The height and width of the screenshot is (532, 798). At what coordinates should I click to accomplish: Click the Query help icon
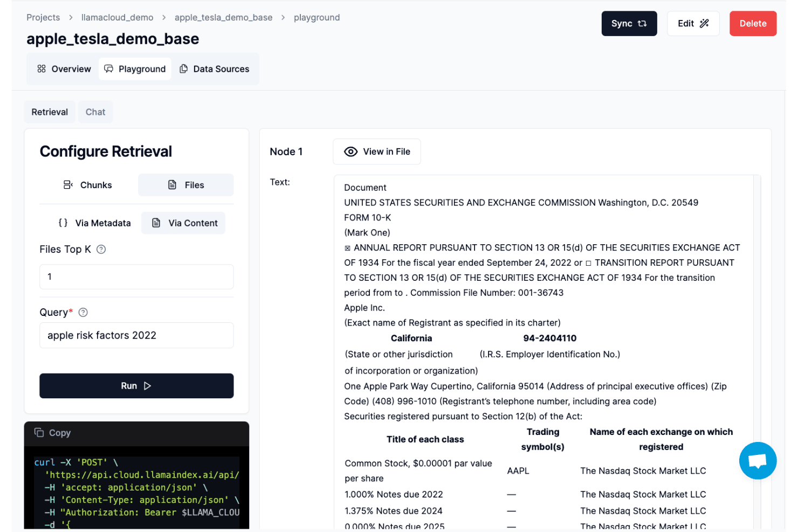pos(83,313)
